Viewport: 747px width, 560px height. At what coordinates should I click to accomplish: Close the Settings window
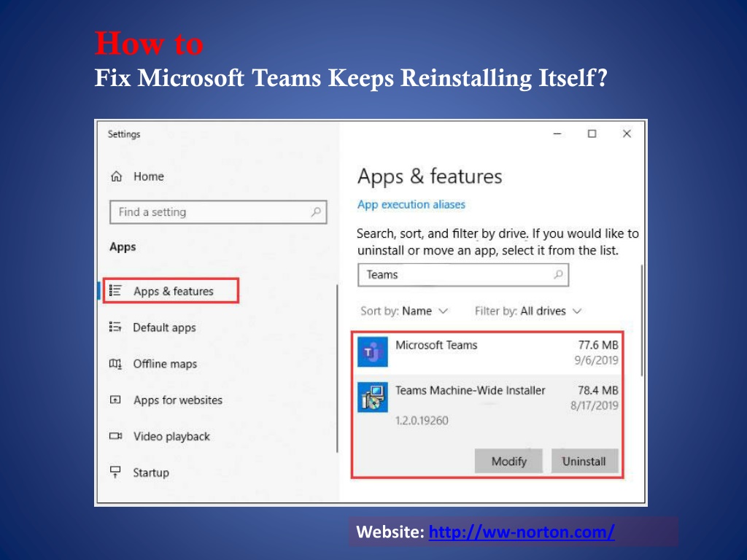tap(627, 134)
